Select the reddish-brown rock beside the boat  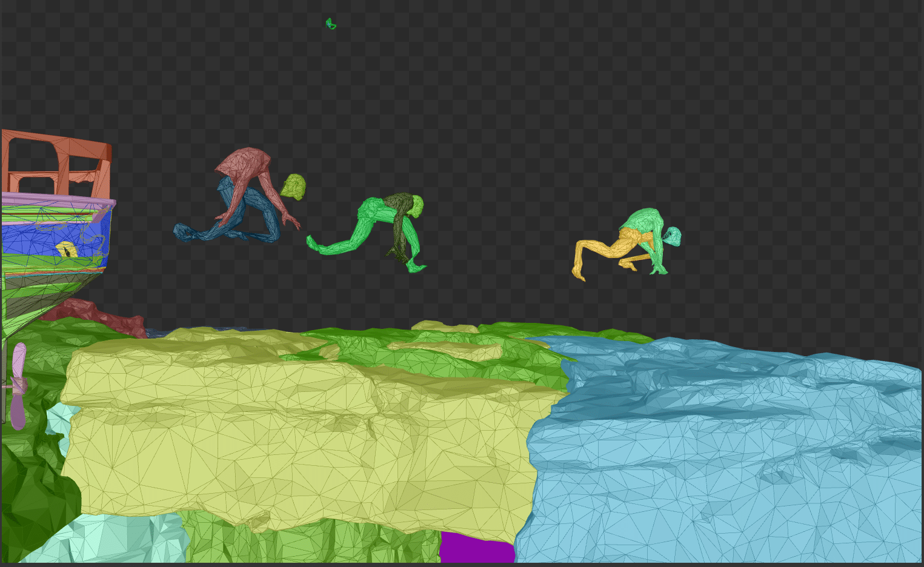(97, 316)
